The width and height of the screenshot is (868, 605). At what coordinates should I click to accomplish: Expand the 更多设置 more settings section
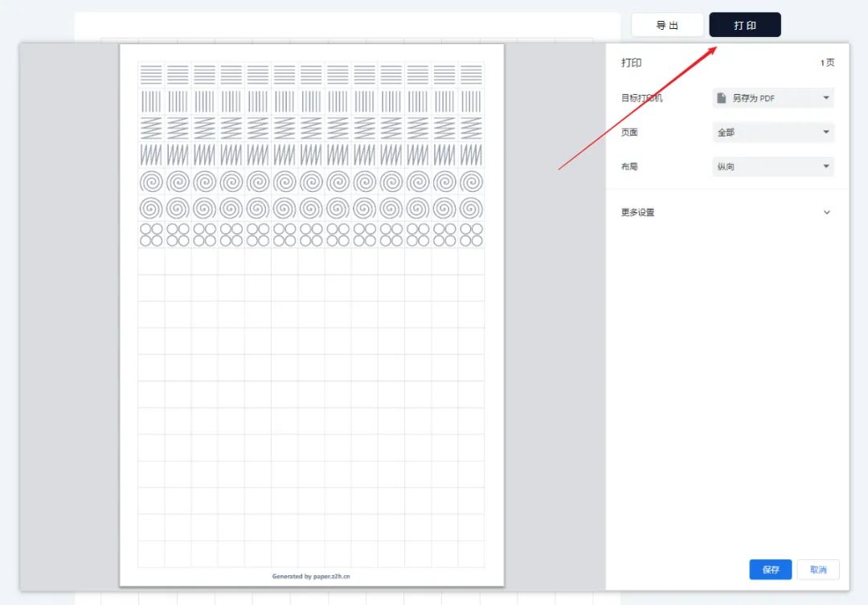(x=726, y=212)
